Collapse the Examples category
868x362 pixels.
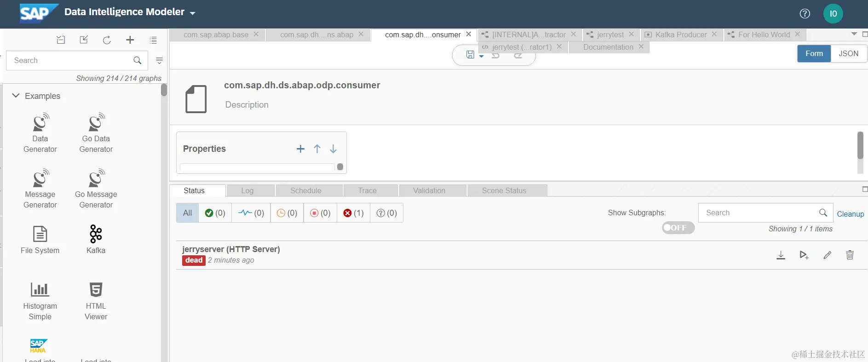(x=16, y=96)
